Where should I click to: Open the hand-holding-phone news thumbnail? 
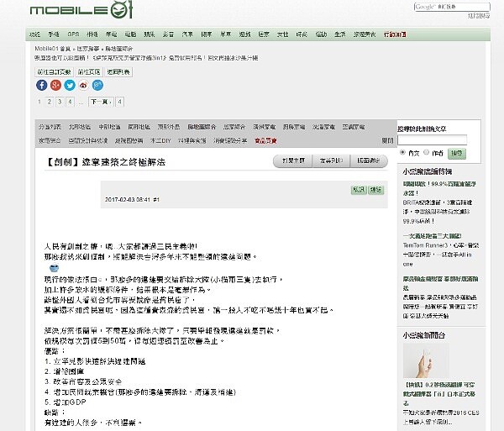point(426,360)
